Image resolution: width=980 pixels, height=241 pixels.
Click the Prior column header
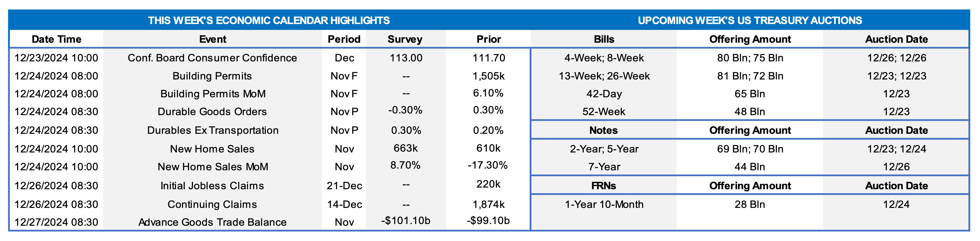point(488,39)
